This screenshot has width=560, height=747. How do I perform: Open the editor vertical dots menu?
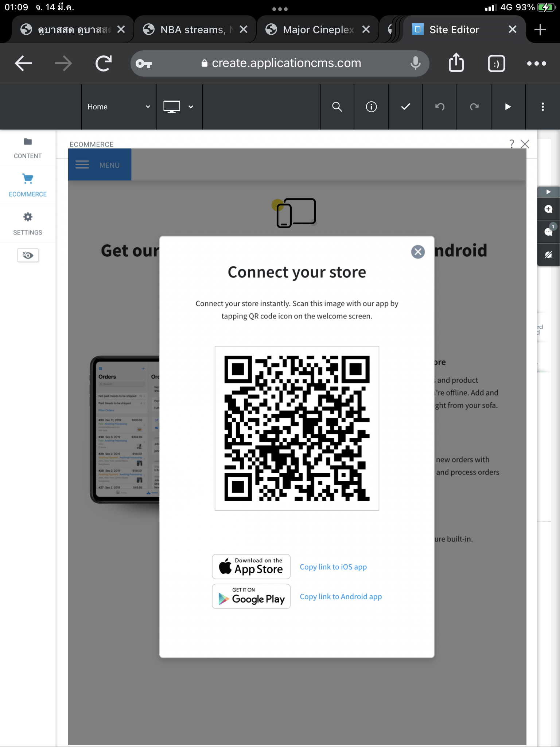543,107
